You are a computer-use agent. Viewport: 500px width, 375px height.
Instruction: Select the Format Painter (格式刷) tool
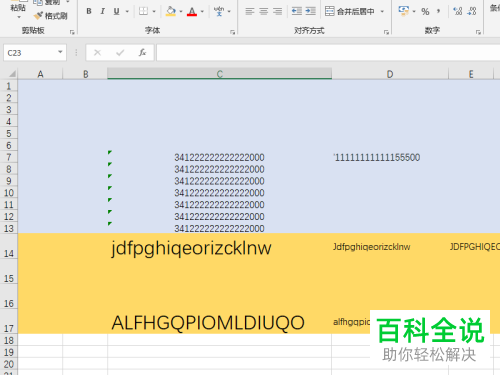tap(51, 16)
